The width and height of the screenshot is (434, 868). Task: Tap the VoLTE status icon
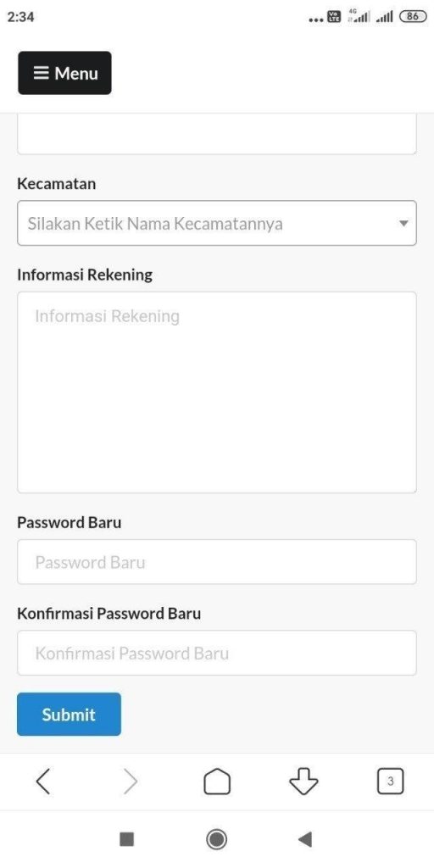pos(334,17)
